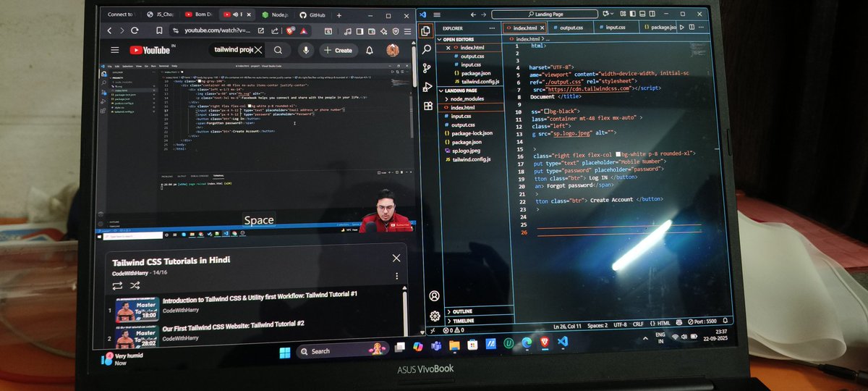Switch to the input.css editor tab
The width and height of the screenshot is (868, 391).
(616, 28)
